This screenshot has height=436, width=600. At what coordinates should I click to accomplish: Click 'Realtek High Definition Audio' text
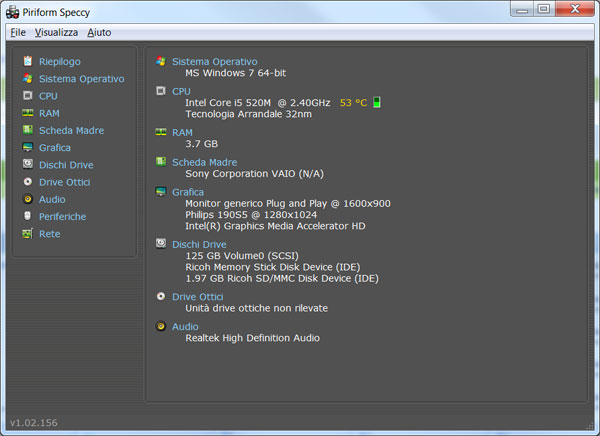tap(252, 338)
